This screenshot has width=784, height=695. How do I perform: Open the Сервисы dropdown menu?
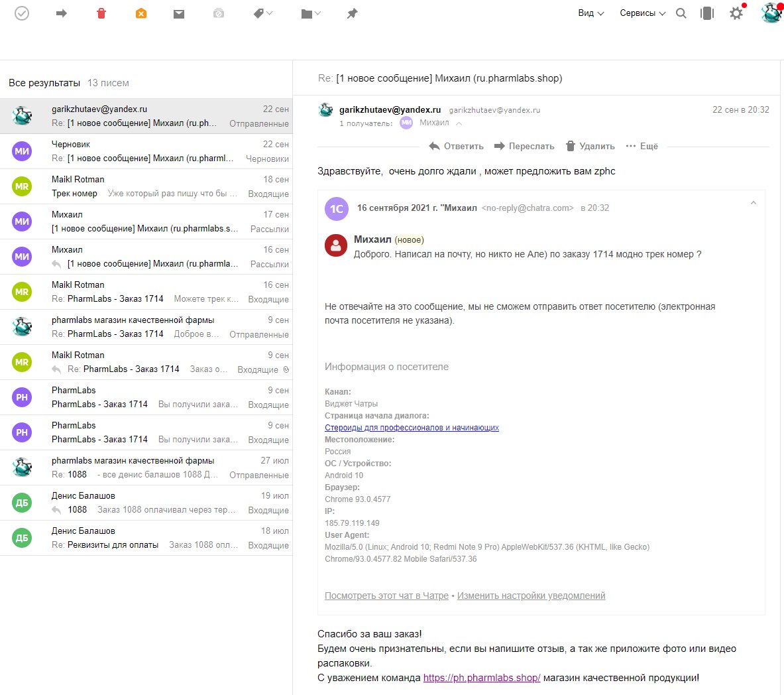pyautogui.click(x=642, y=13)
